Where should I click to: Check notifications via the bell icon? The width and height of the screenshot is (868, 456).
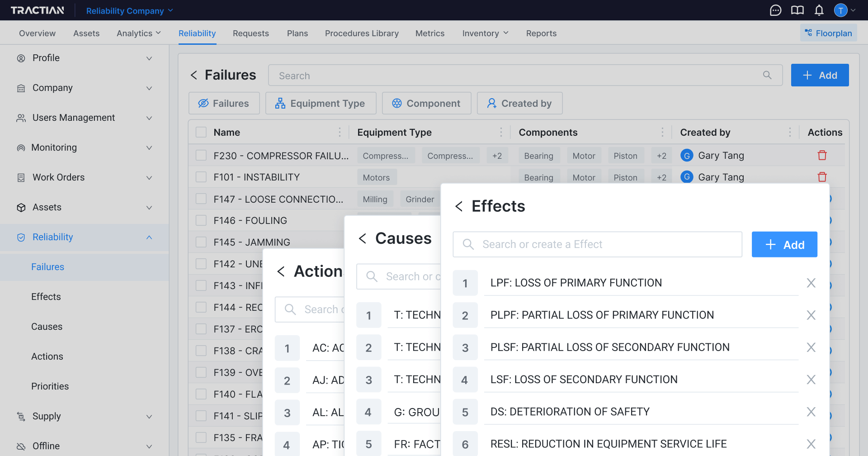click(819, 10)
